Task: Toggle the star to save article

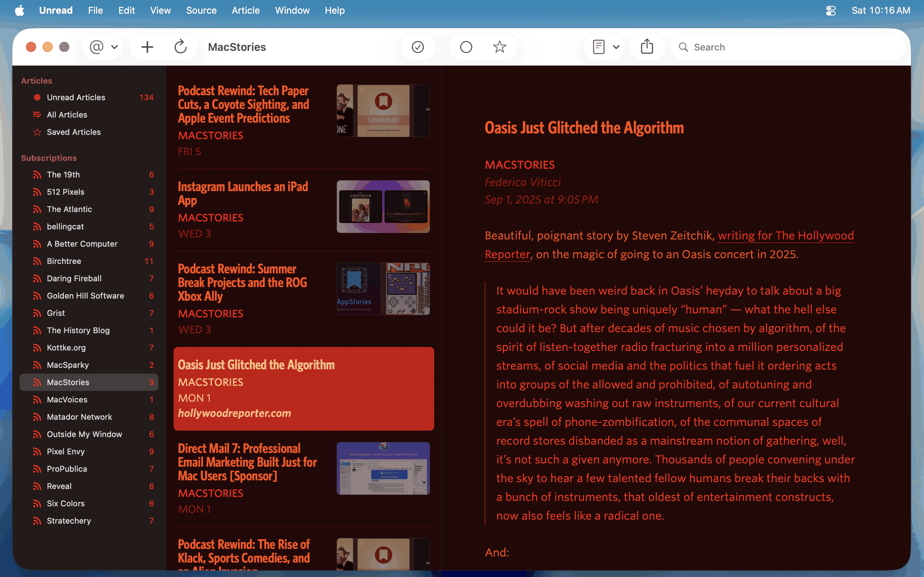Action: [500, 47]
